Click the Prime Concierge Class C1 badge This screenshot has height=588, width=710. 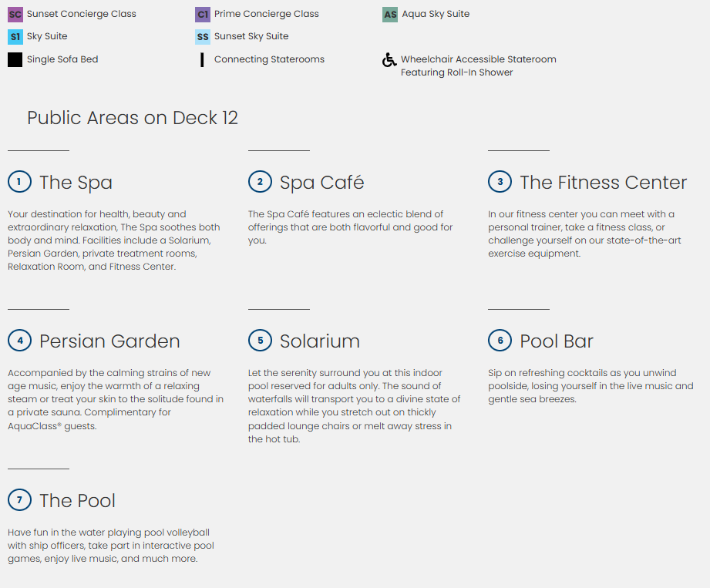(203, 14)
